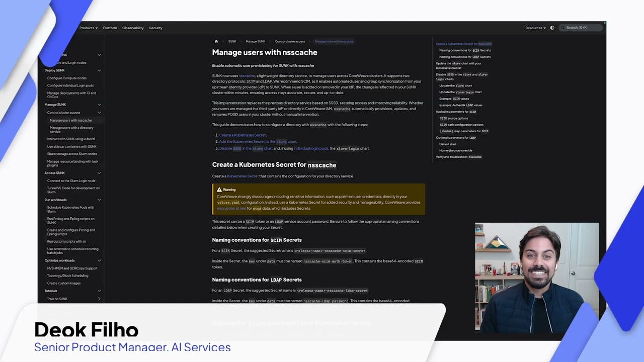The height and width of the screenshot is (362, 644).
Task: Click the Search ⌘K field
Action: click(581, 28)
